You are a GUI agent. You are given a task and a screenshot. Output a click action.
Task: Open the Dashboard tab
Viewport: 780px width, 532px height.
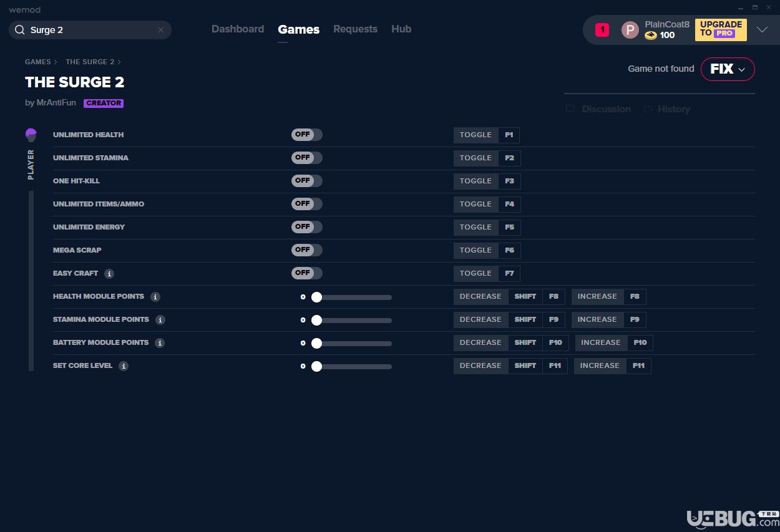(238, 29)
